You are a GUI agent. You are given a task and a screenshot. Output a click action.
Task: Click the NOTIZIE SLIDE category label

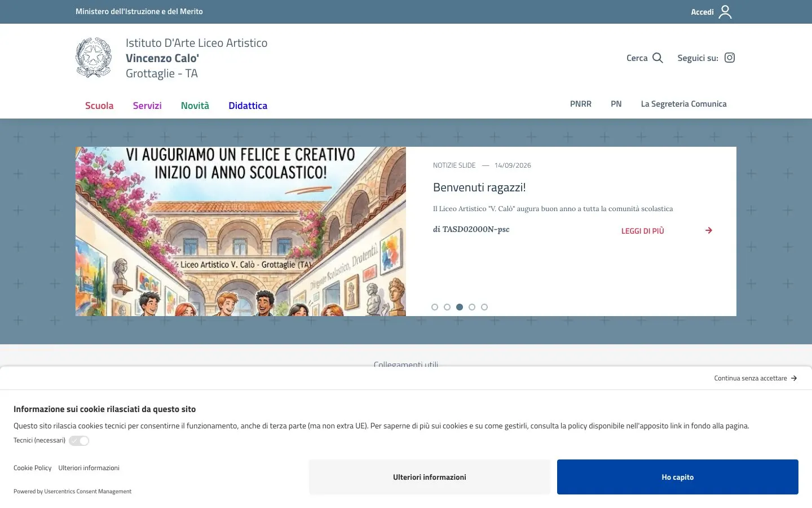point(454,165)
